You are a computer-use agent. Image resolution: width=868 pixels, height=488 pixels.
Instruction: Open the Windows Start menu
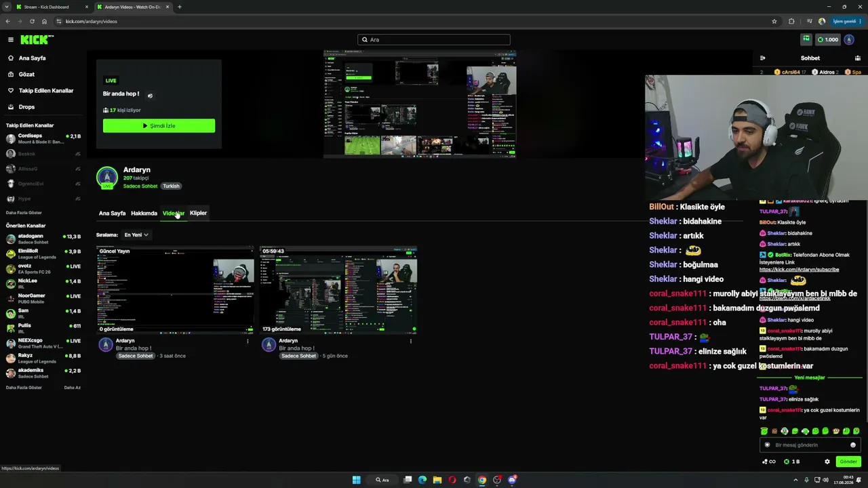(x=357, y=480)
